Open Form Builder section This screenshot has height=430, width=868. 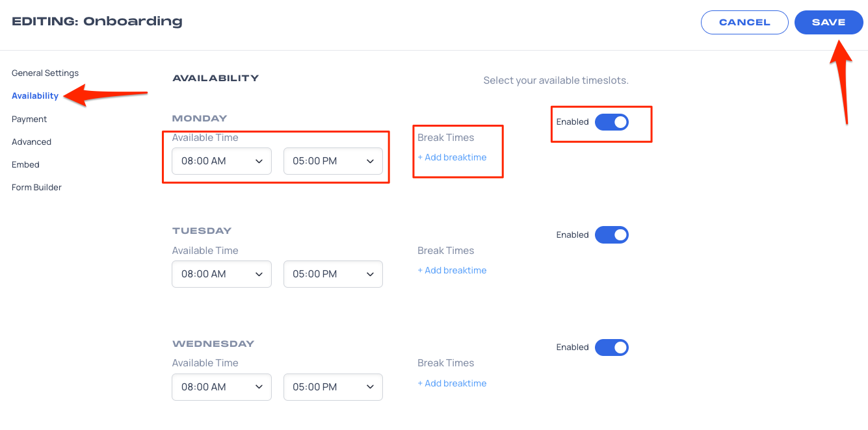pos(36,187)
